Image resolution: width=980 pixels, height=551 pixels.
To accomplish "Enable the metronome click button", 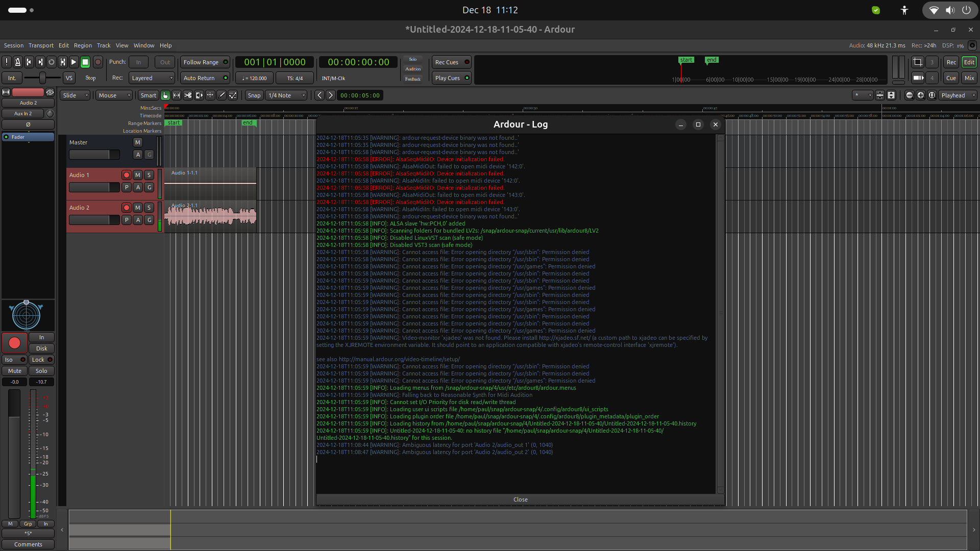I will [x=18, y=62].
